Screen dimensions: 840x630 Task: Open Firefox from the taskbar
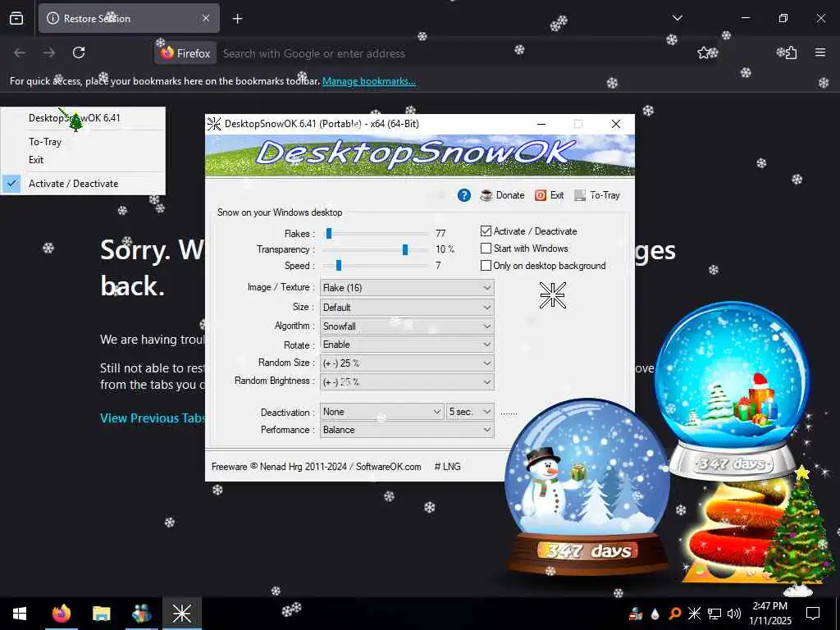61,614
